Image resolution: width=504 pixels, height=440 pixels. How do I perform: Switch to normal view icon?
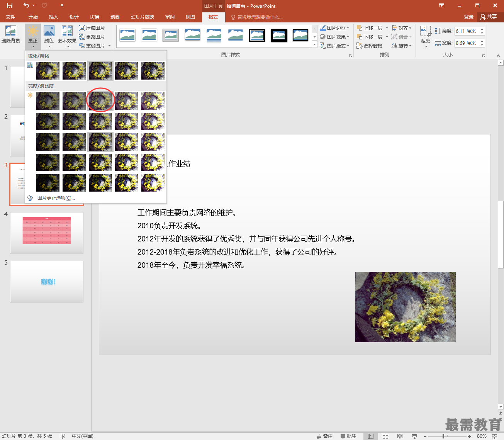371,436
